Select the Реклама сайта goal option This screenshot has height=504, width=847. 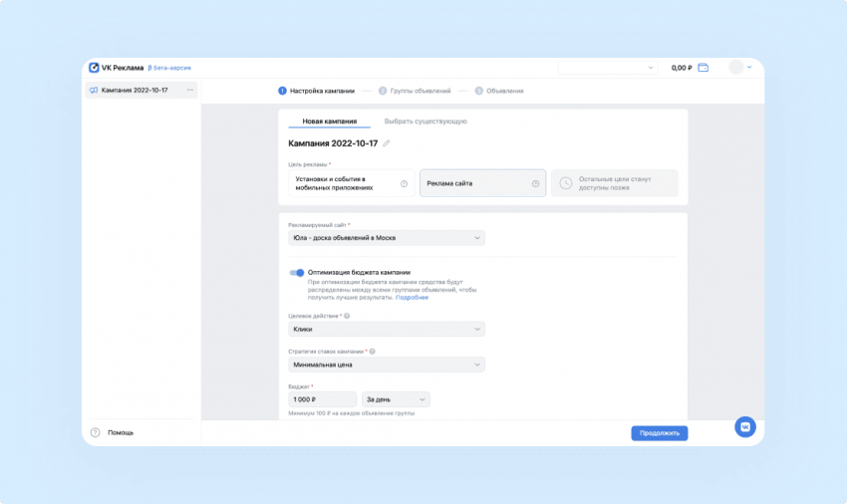pos(482,183)
